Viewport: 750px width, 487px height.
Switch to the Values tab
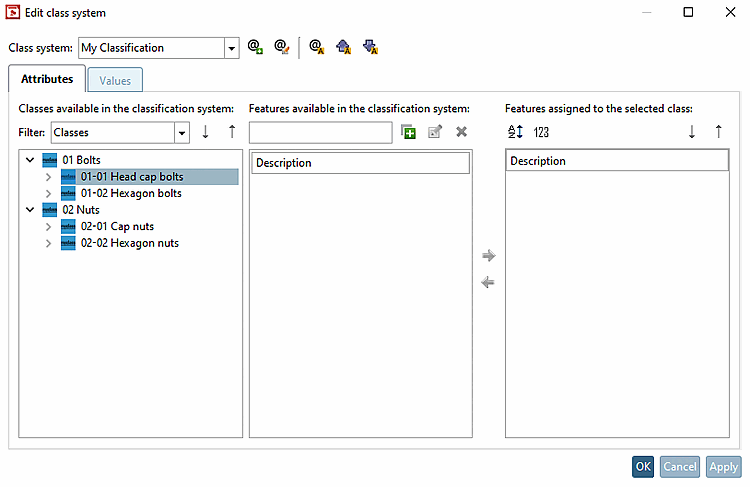[x=115, y=80]
